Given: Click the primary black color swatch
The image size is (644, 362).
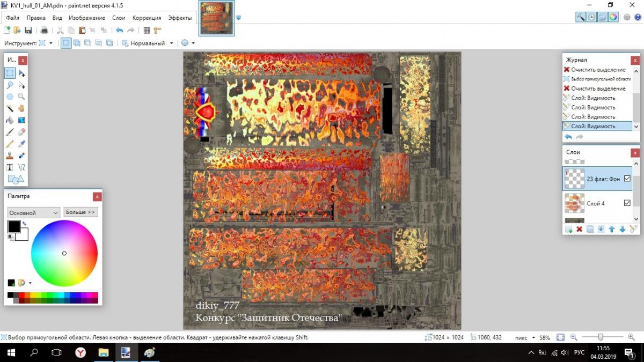Looking at the screenshot, I should pyautogui.click(x=13, y=226).
